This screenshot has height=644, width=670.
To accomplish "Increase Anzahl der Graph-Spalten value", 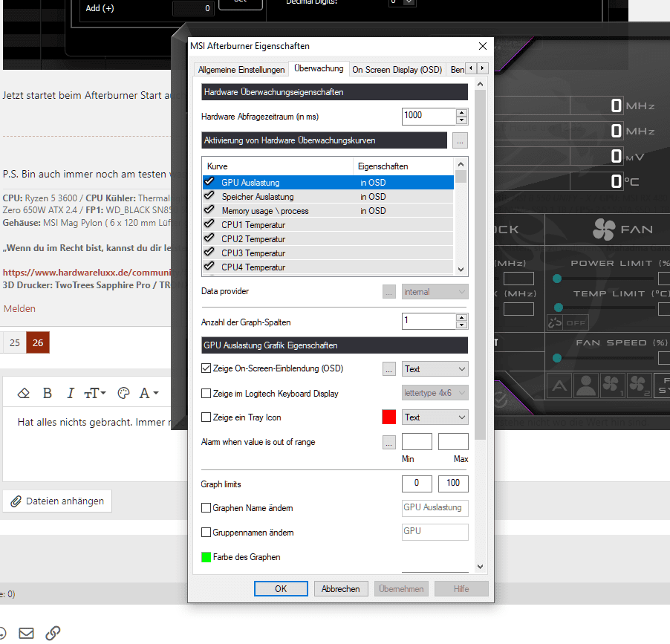I will tap(461, 317).
